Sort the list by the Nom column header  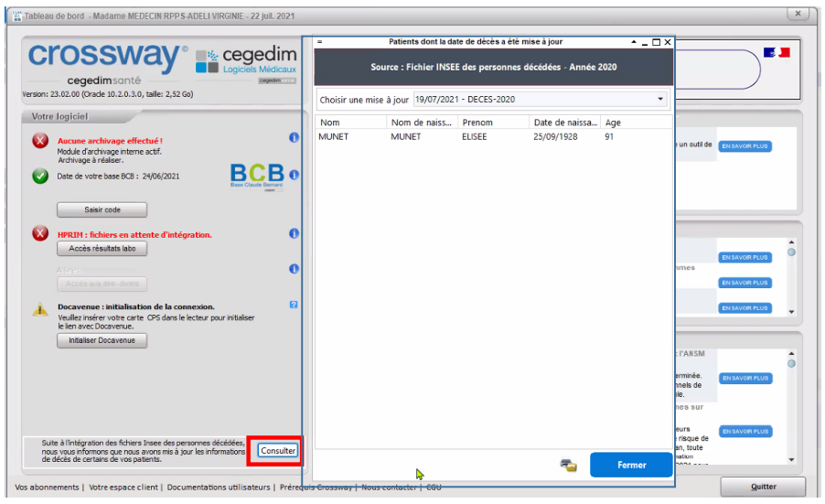tap(350, 122)
